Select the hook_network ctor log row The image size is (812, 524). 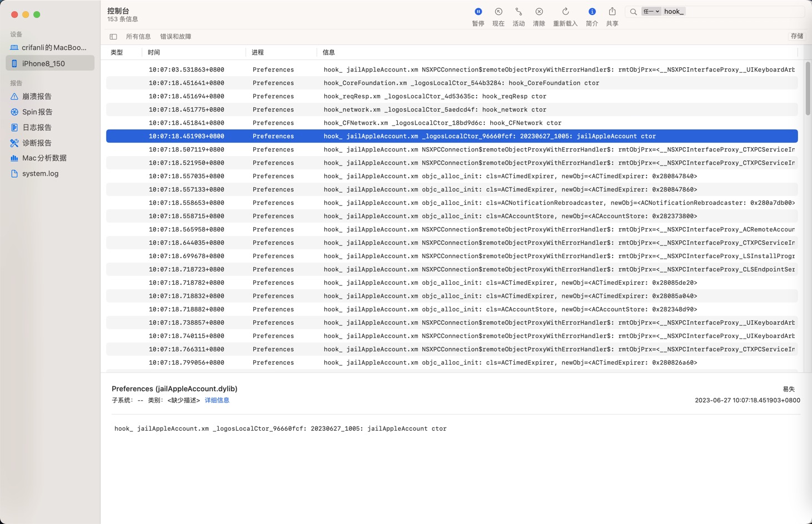pyautogui.click(x=452, y=109)
